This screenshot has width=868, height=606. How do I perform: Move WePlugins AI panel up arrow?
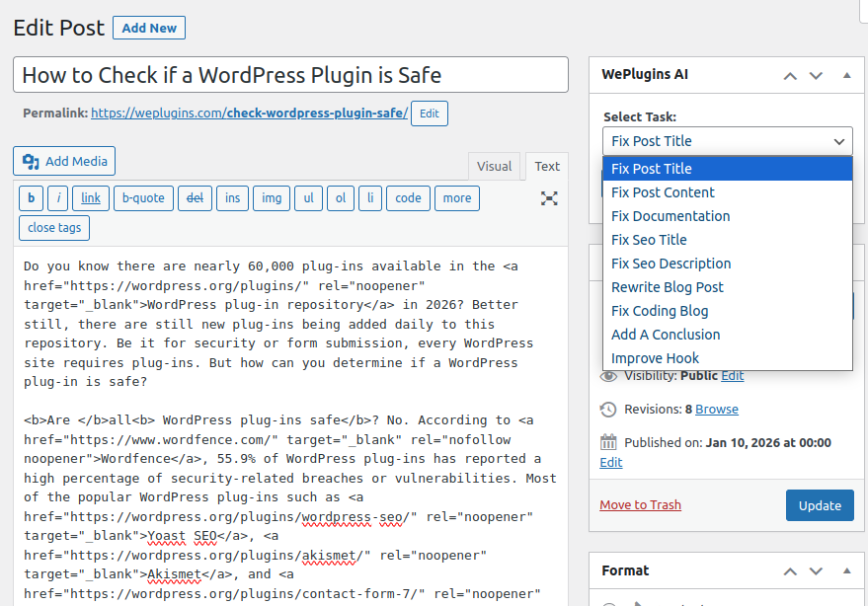(x=790, y=75)
